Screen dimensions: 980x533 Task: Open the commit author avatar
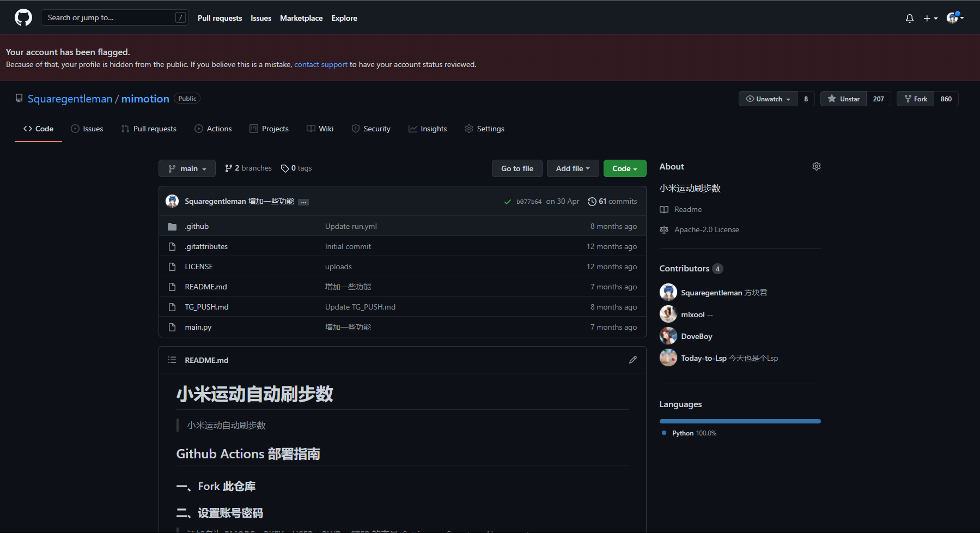172,201
